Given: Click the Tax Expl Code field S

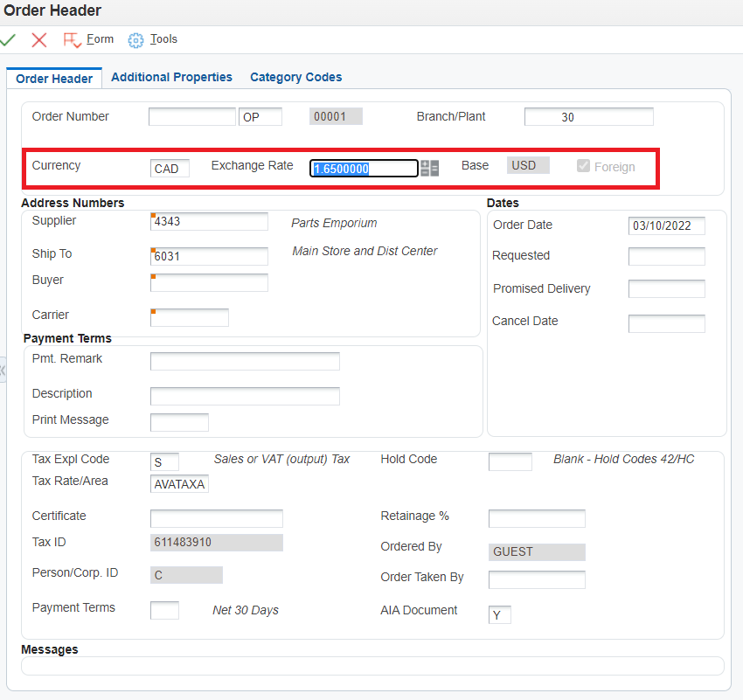Looking at the screenshot, I should point(164,461).
